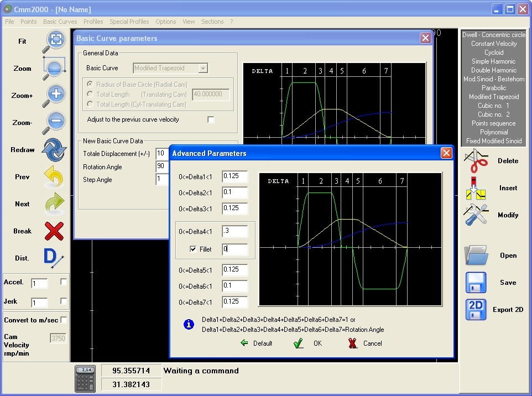Click the Default button's green arrow icon

[244, 343]
